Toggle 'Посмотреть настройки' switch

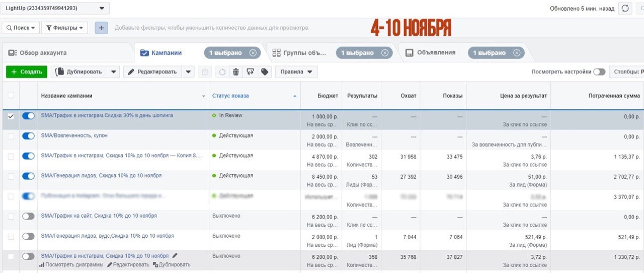599,72
